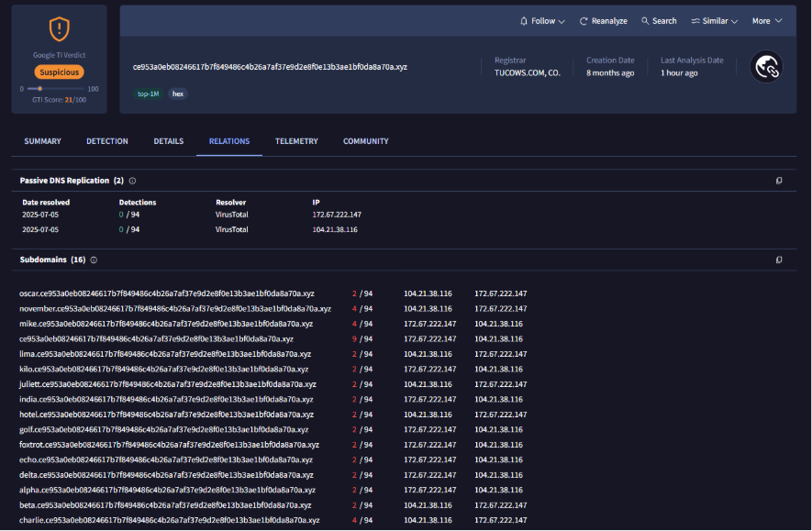Open the foxtrot subdomain entry
Image resolution: width=812 pixels, height=531 pixels.
[170, 445]
